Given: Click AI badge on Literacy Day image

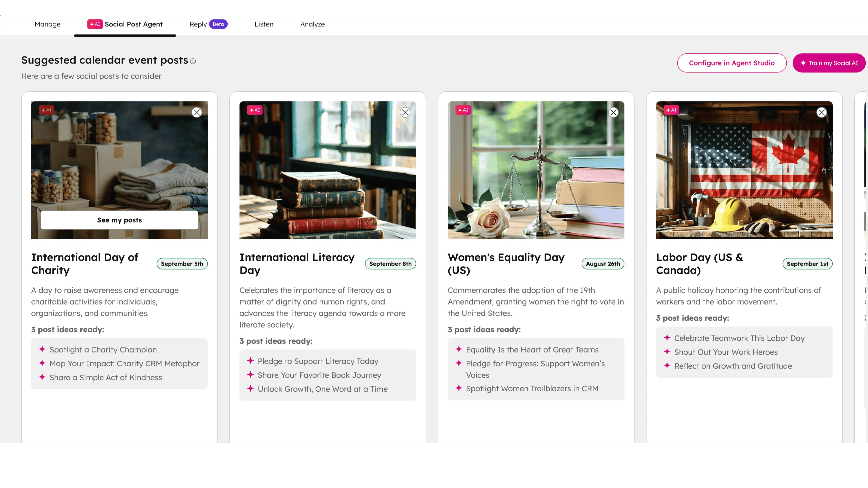Looking at the screenshot, I should point(255,110).
